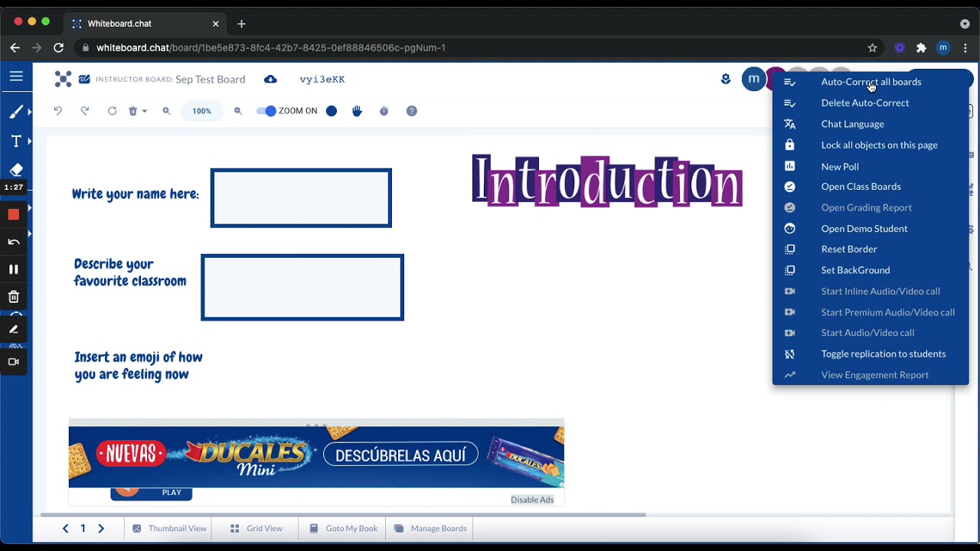Expand the paintbrush tool options arrow
This screenshot has width=980, height=551.
click(x=30, y=112)
